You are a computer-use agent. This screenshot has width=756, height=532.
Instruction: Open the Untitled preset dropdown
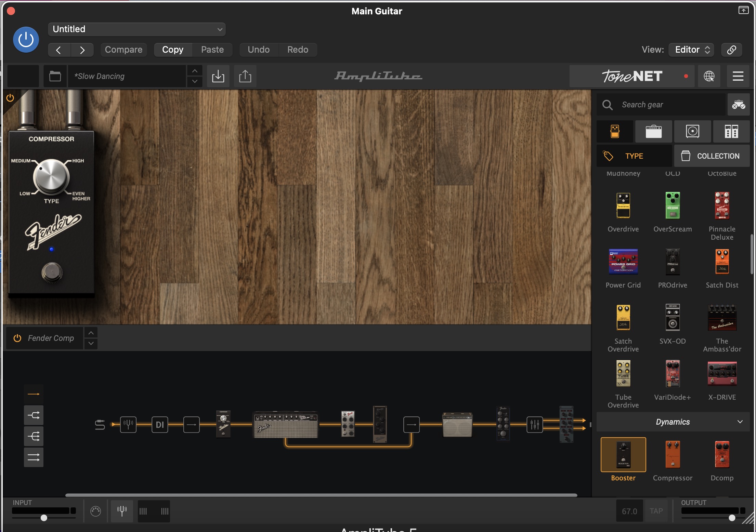tap(137, 29)
